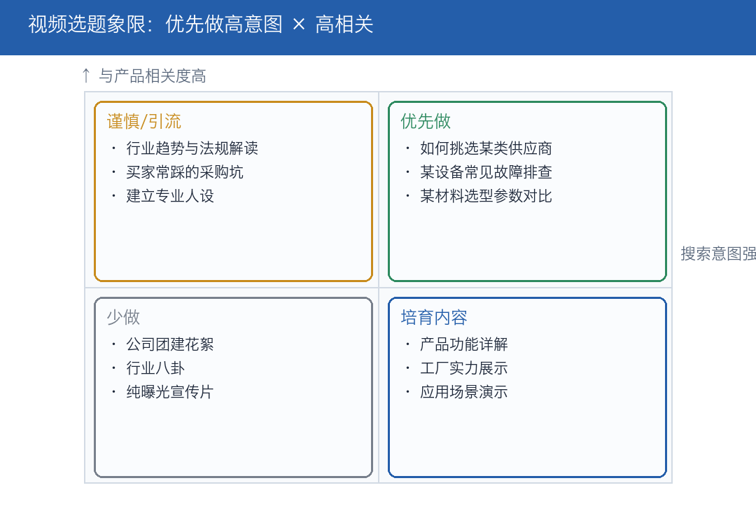Click the 优先做 quadrant heading
This screenshot has height=532, width=756.
click(x=426, y=121)
